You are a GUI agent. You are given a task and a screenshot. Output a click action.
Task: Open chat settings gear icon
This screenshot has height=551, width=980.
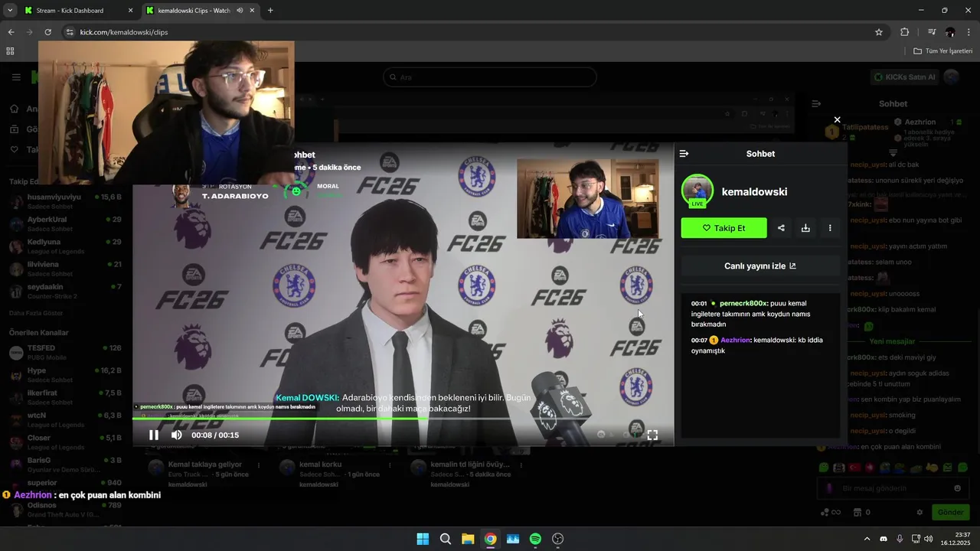[920, 512]
